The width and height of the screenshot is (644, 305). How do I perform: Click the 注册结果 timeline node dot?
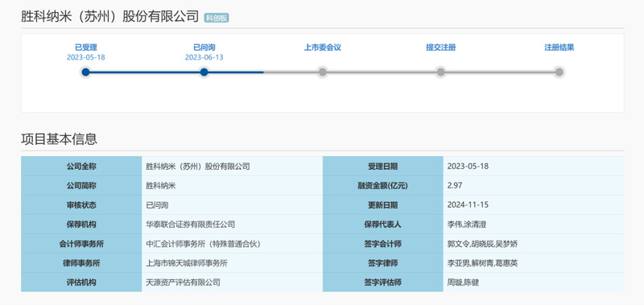(559, 72)
